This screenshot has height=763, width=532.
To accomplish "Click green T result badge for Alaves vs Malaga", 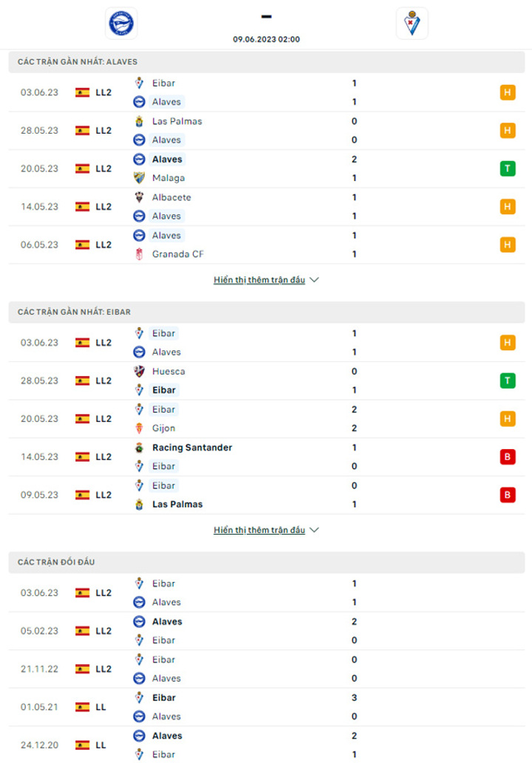I will point(508,168).
